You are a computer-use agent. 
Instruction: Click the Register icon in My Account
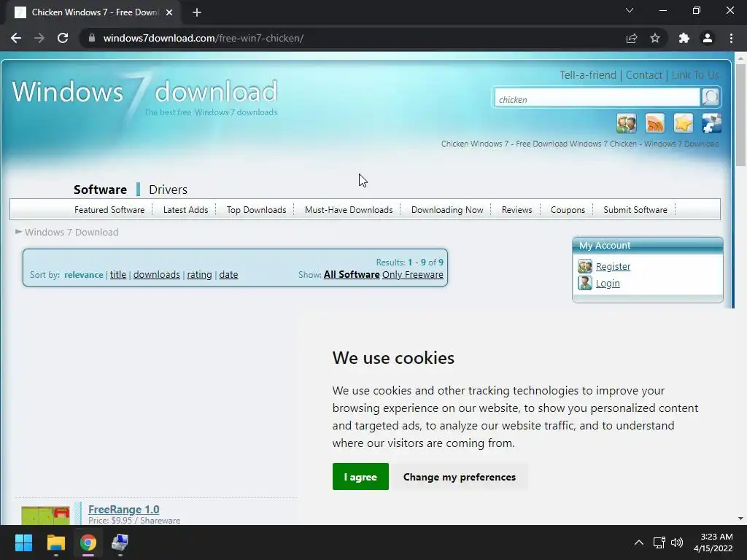(x=585, y=266)
